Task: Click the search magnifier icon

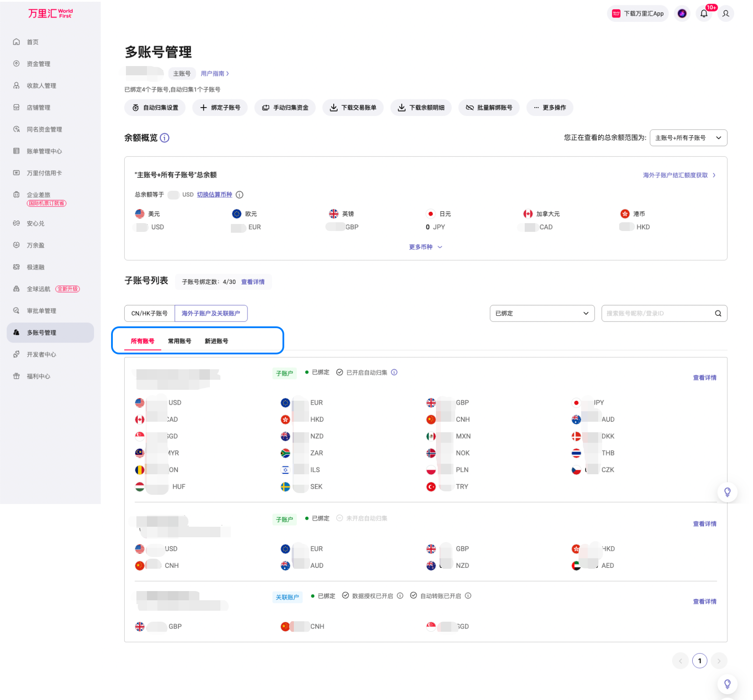Action: (718, 313)
